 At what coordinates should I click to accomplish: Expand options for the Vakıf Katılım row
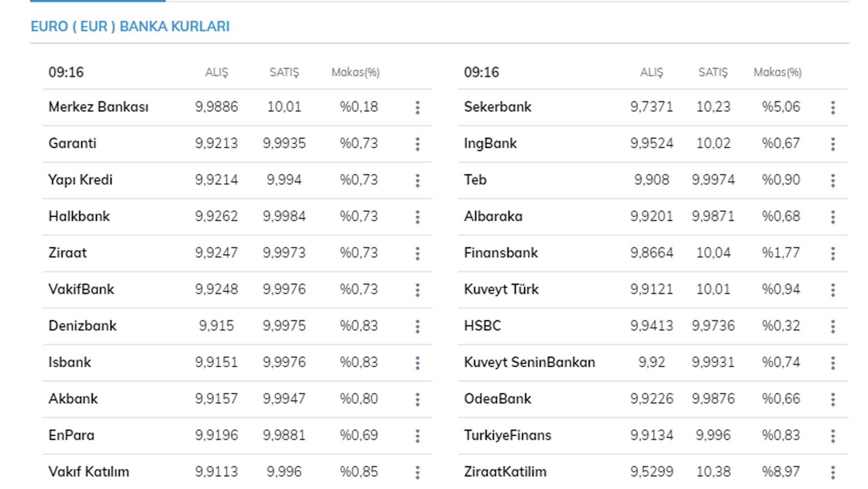pos(417,472)
